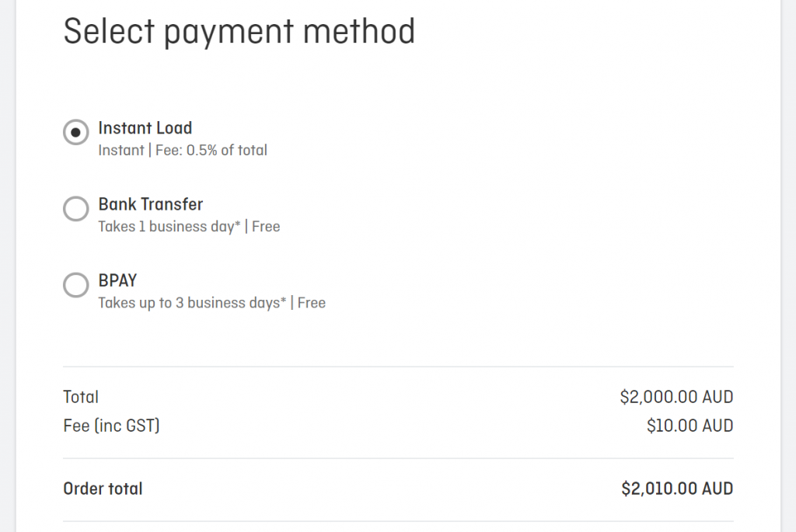
Task: Click the "Select payment method" heading
Action: 239,32
